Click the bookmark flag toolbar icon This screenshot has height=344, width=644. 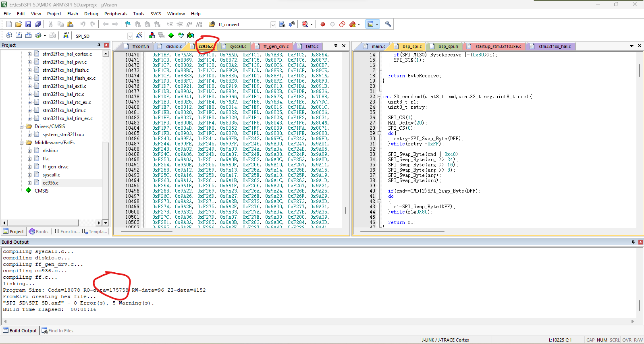point(128,24)
